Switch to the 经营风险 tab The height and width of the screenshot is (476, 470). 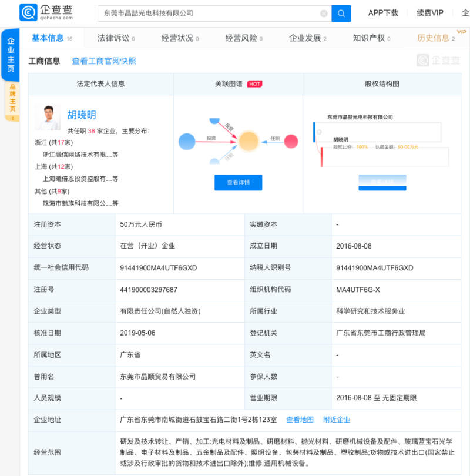click(243, 38)
